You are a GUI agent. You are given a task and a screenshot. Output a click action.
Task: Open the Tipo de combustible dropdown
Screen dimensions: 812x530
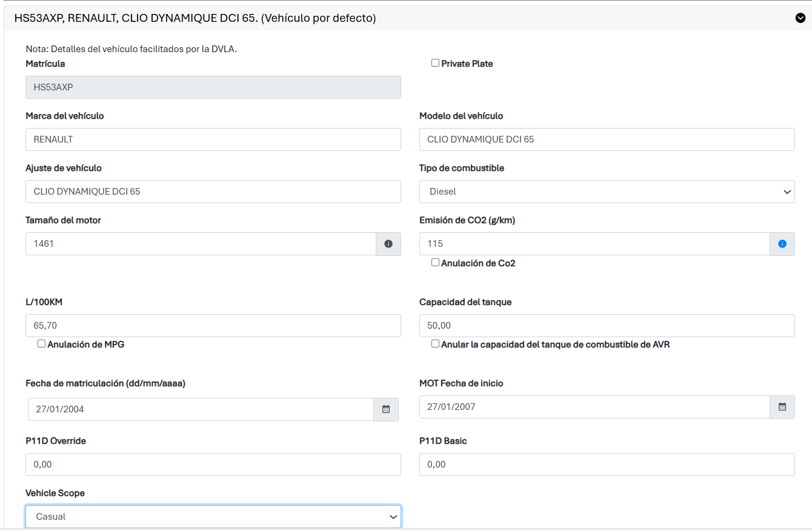[607, 192]
